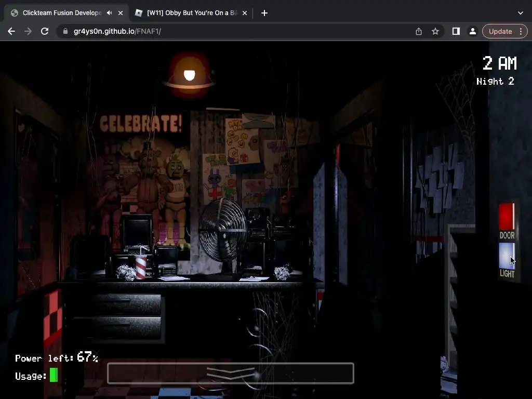Screen dimensions: 532x399
Task: Open a new tab with the plus button
Action: [264, 13]
